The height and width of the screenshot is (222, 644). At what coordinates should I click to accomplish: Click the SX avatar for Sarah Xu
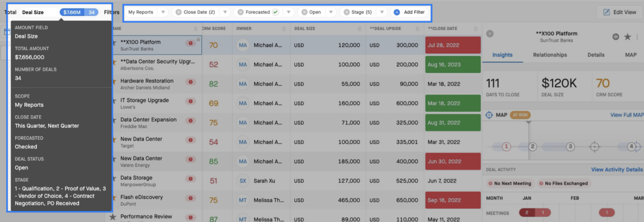pyautogui.click(x=243, y=181)
